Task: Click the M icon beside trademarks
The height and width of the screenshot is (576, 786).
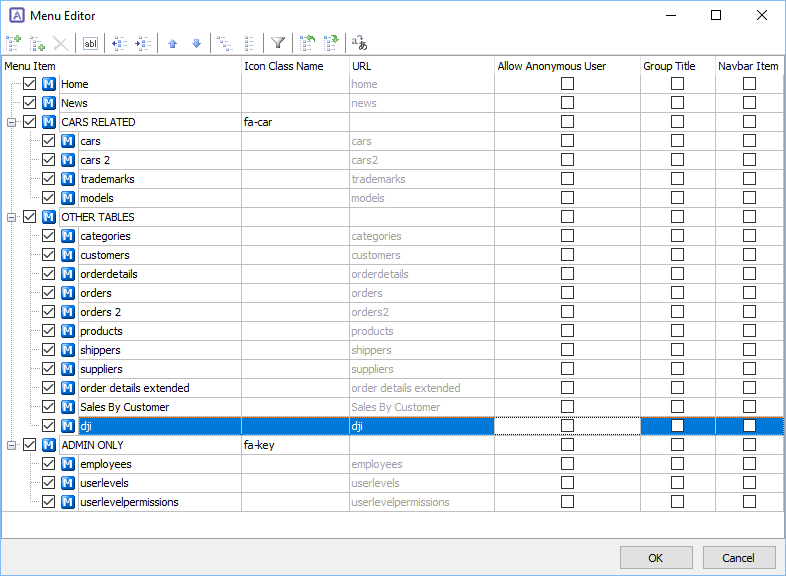Action: pos(68,179)
